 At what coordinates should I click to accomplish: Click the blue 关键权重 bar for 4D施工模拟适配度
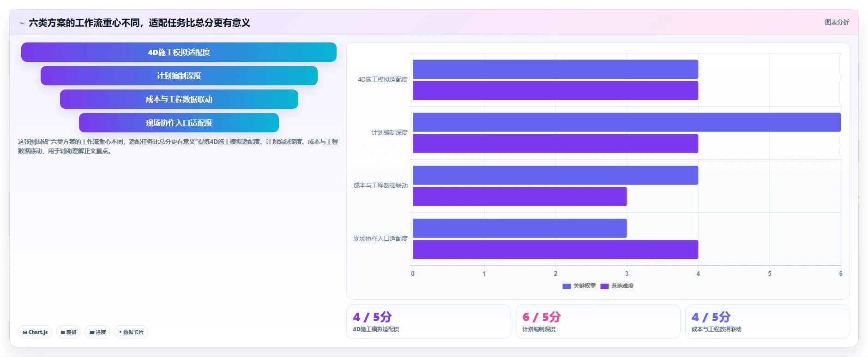pos(555,69)
